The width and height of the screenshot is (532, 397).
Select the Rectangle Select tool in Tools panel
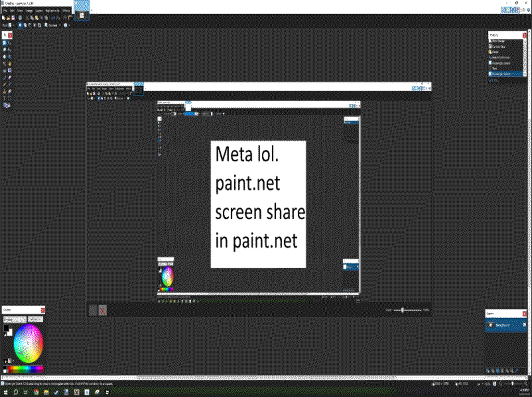[x=4, y=43]
